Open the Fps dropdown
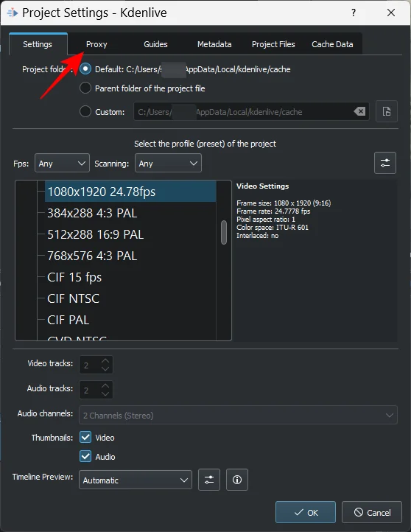The height and width of the screenshot is (532, 411). pos(62,163)
